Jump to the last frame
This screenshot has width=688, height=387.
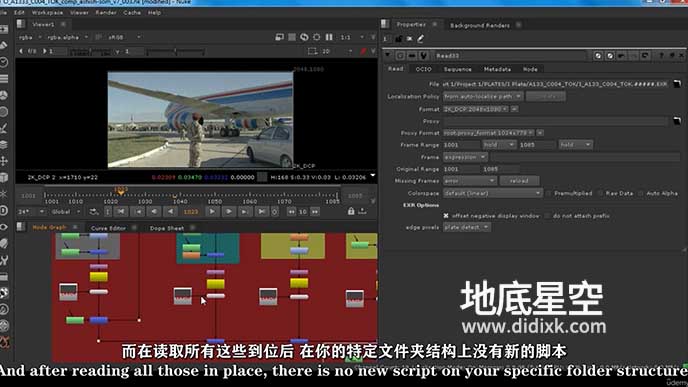(262, 211)
